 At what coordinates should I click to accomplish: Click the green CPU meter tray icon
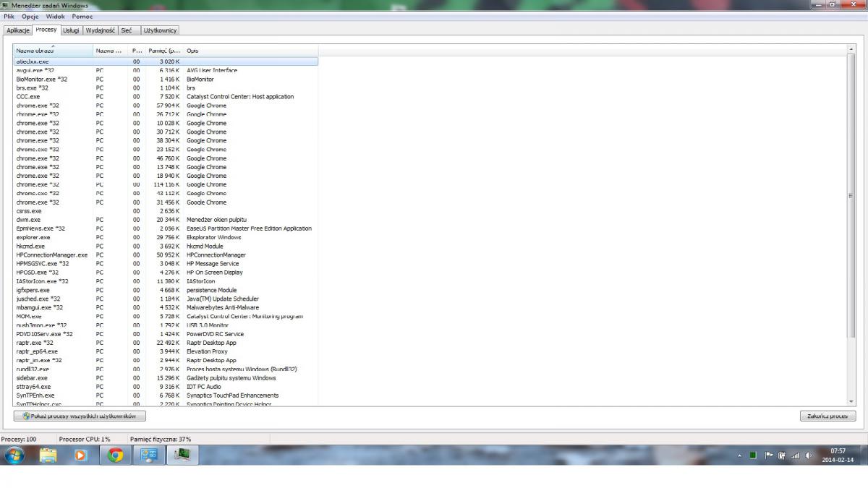pos(753,455)
